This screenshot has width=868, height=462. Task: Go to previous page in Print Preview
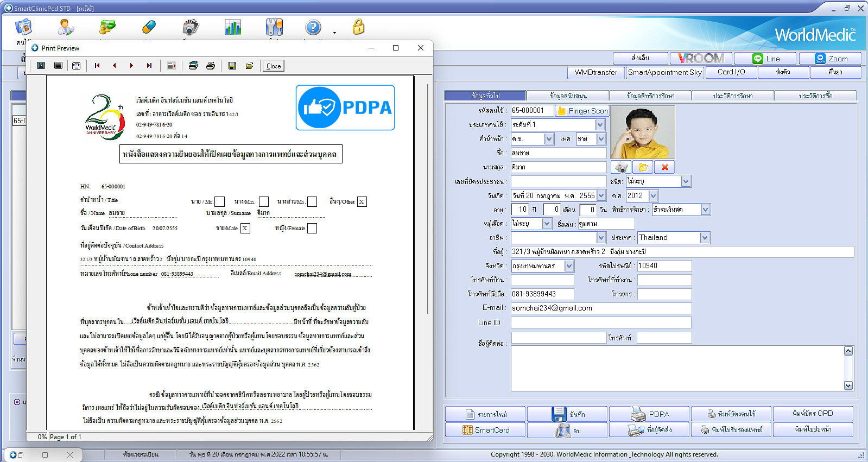pos(115,66)
